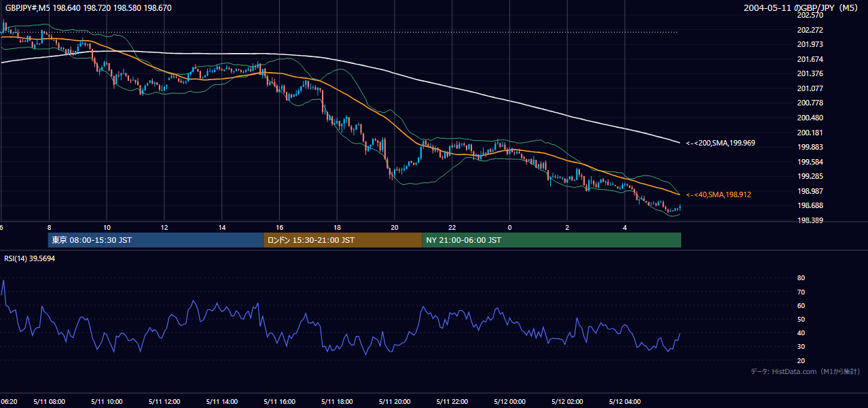The width and height of the screenshot is (868, 408).
Task: Click price axis value 202.272
Action: tap(810, 30)
